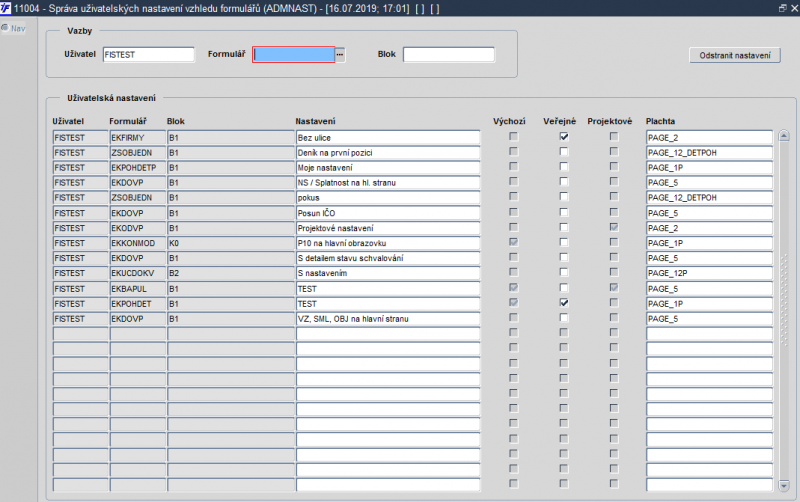The height and width of the screenshot is (502, 800).
Task: Check Veřejné for the EKKONMOD row
Action: pos(564,242)
